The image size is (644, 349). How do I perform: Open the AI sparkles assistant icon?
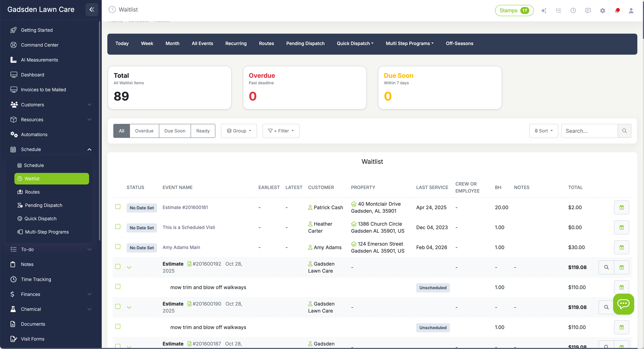pyautogui.click(x=544, y=11)
